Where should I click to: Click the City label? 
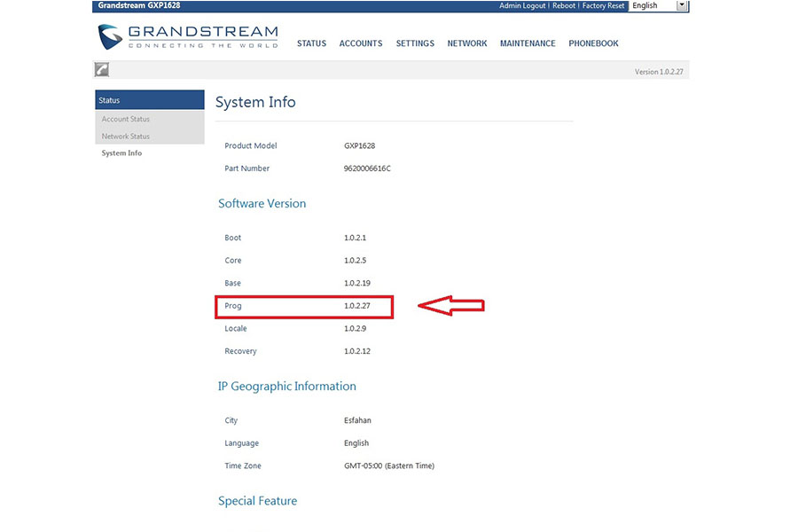click(231, 420)
